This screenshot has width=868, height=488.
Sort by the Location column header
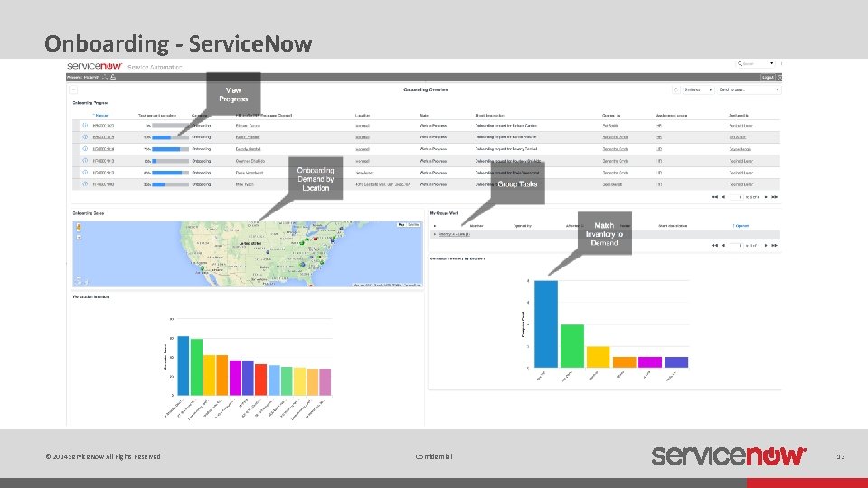tap(363, 115)
